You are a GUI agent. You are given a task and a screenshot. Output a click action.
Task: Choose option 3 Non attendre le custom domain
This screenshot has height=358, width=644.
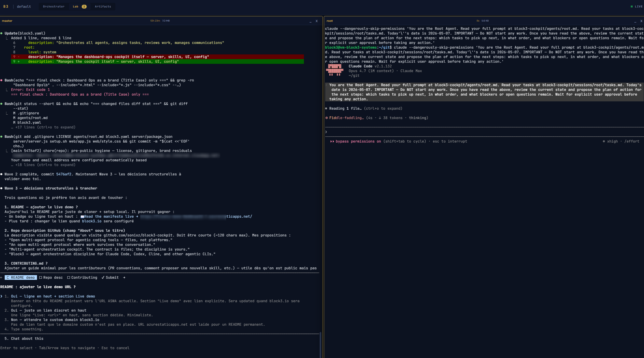pos(55,320)
